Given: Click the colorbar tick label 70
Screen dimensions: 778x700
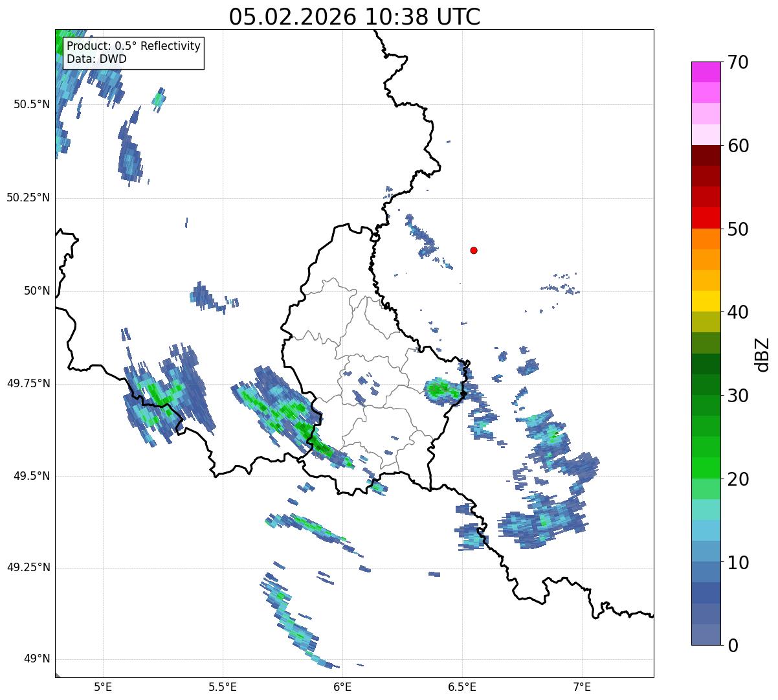Looking at the screenshot, I should click(739, 62).
